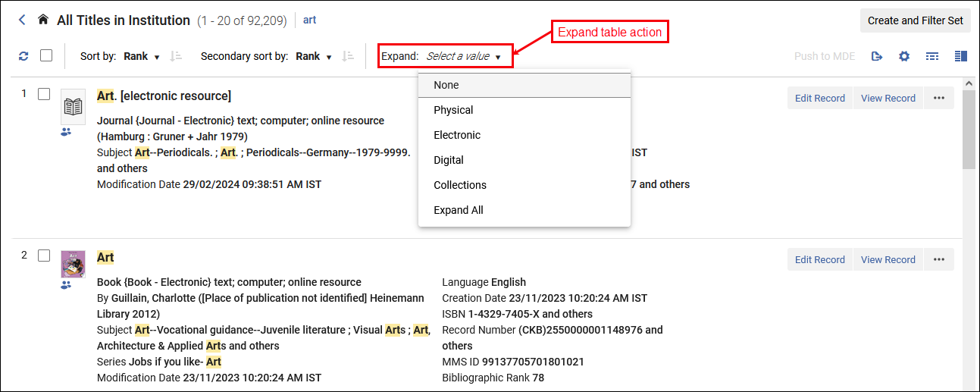Refresh the results list icon

click(23, 56)
